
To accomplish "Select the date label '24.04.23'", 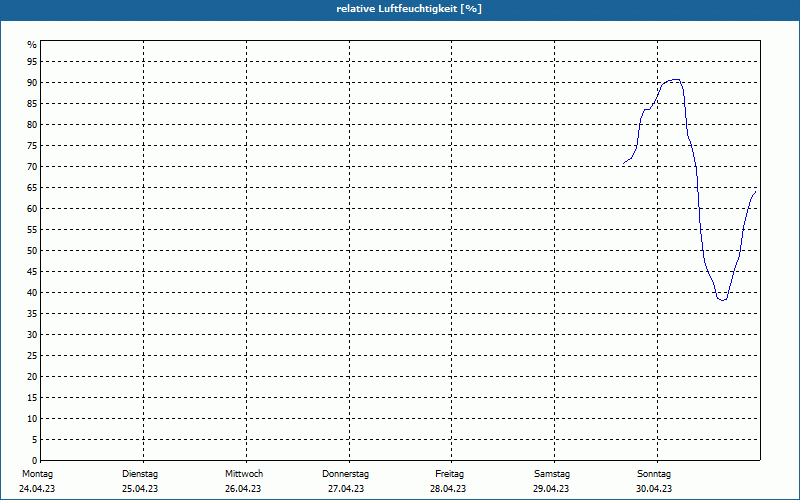I will click(37, 489).
